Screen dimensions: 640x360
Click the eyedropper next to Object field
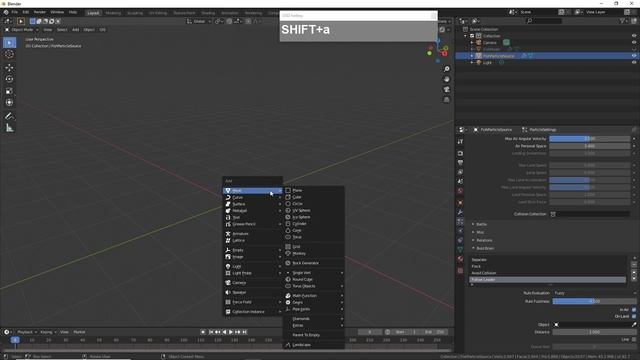tap(634, 324)
